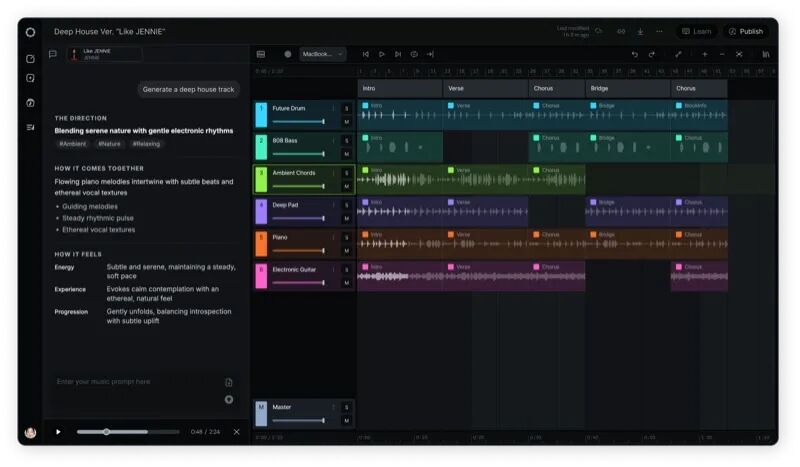Screen dimensions: 800x467
Task: Click the download icon in header
Action: [x=640, y=32]
